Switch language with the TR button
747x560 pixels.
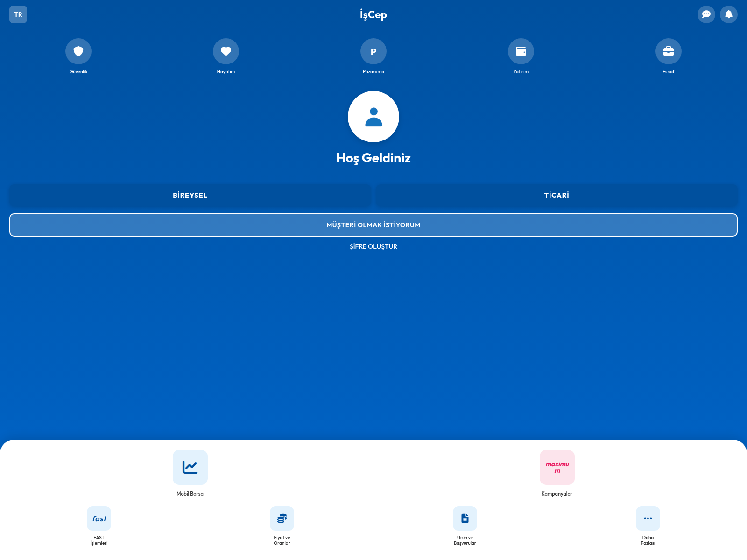(18, 14)
